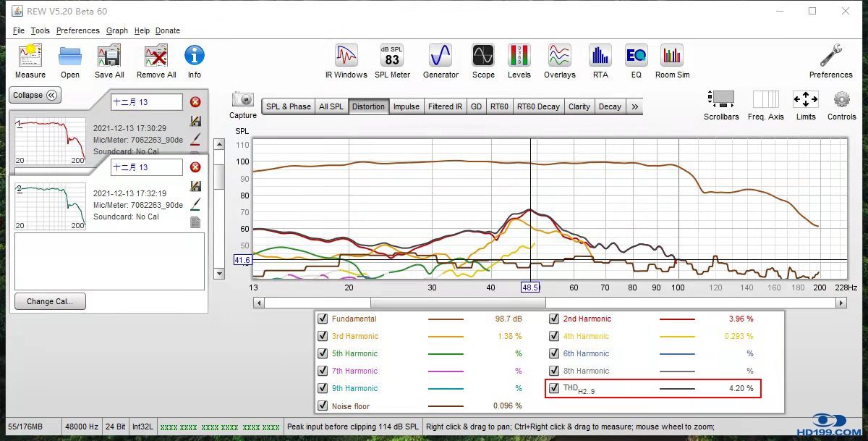Open the Overlays window
This screenshot has height=441, width=868.
pos(559,56)
